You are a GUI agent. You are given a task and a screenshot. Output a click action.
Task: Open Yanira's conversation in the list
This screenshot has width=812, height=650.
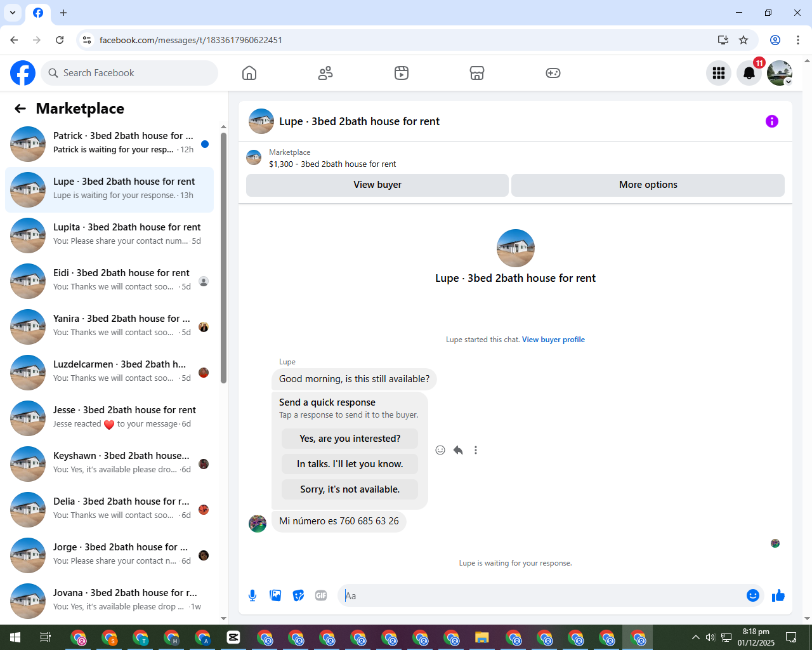[109, 327]
